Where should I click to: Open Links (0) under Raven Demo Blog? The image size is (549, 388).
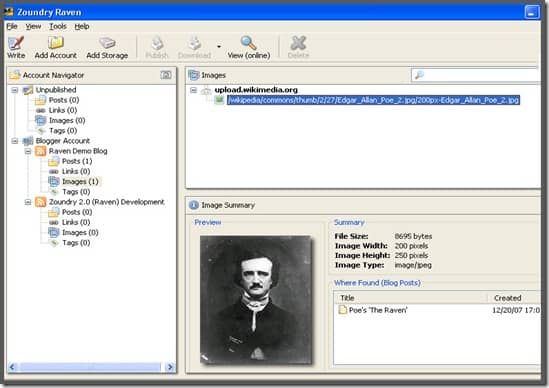pyautogui.click(x=76, y=171)
